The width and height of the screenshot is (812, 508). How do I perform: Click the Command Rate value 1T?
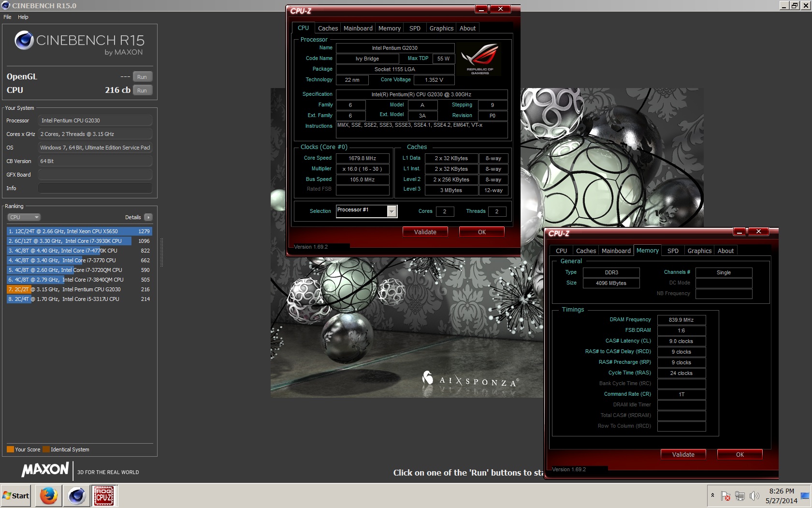[681, 394]
